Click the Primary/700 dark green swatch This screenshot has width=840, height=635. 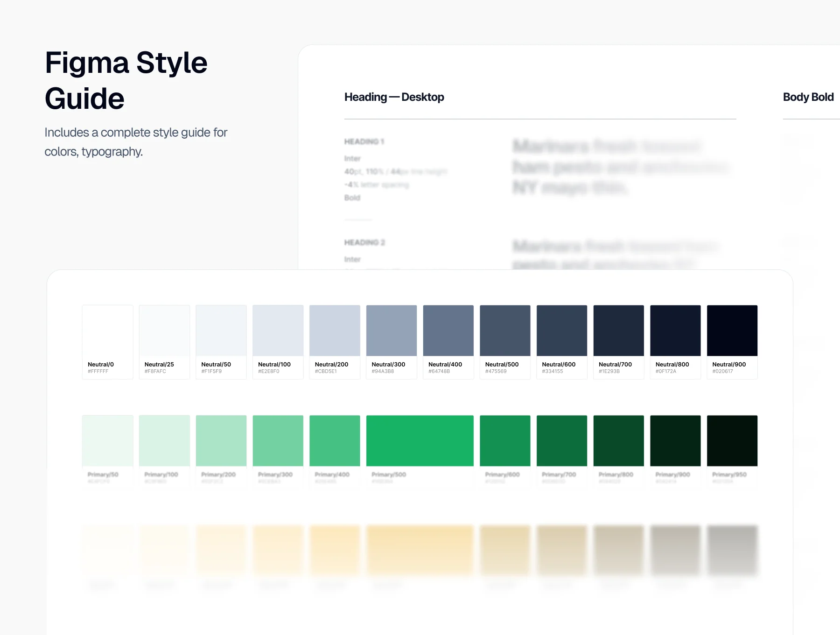(x=562, y=441)
